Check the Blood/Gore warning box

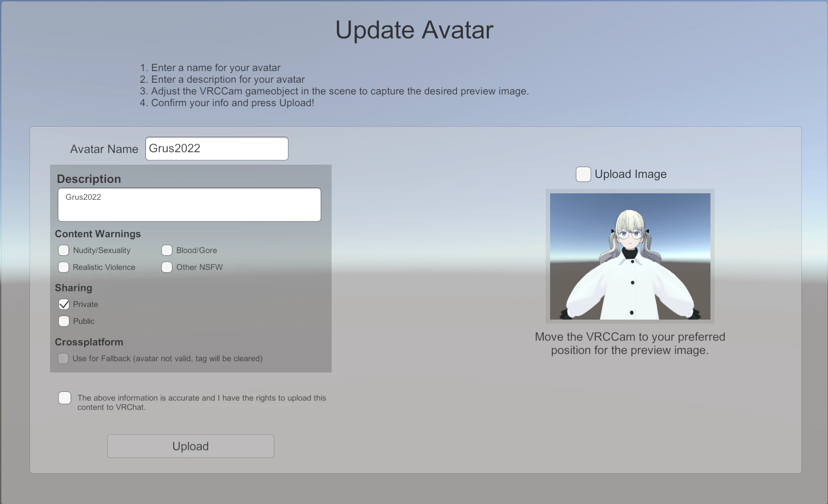pyautogui.click(x=167, y=250)
